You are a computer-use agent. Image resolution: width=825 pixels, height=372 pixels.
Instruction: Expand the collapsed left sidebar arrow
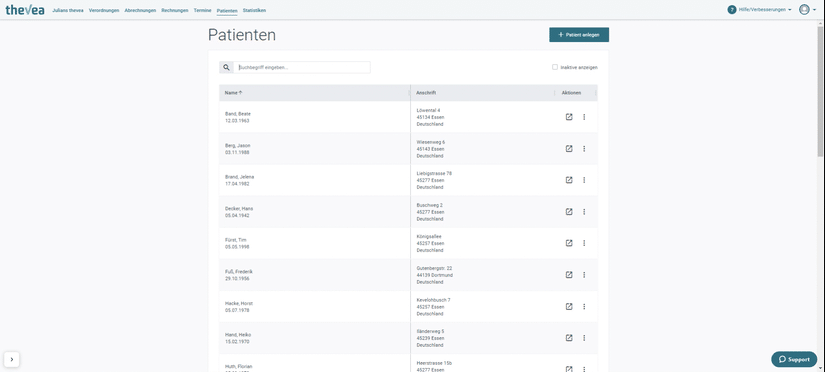click(x=12, y=359)
